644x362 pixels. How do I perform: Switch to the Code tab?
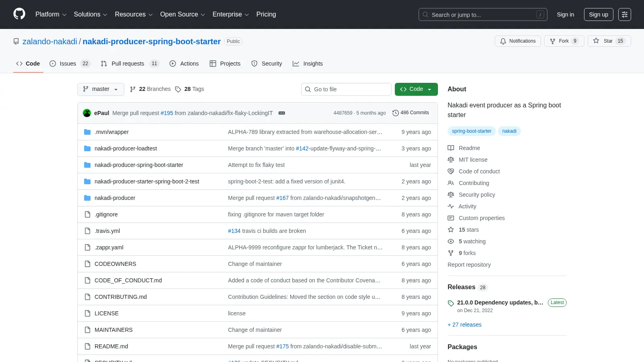click(x=28, y=64)
